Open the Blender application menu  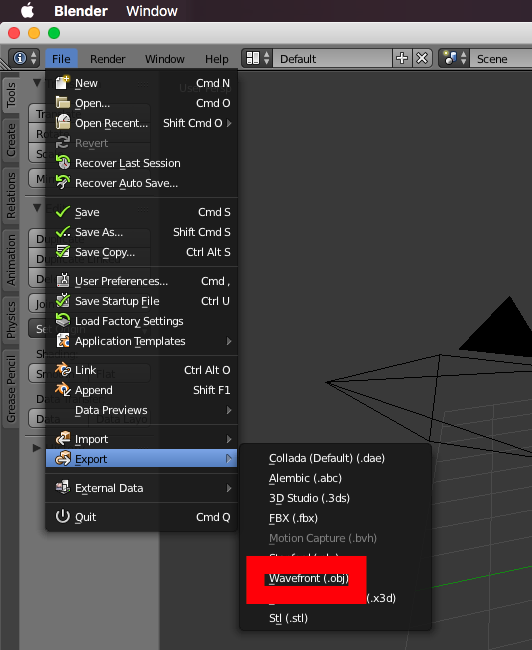(x=81, y=11)
